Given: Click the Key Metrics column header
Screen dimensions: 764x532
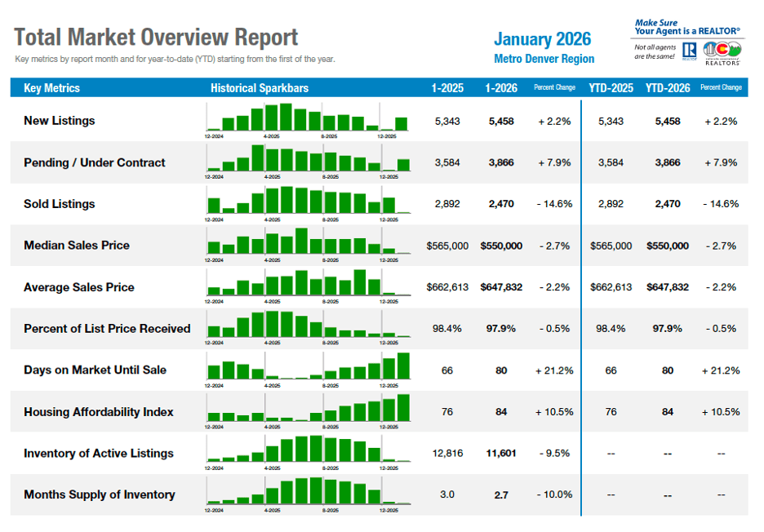Looking at the screenshot, I should click(52, 88).
